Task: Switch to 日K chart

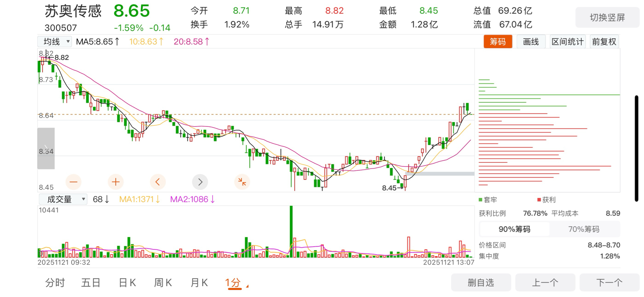Action: click(x=127, y=283)
